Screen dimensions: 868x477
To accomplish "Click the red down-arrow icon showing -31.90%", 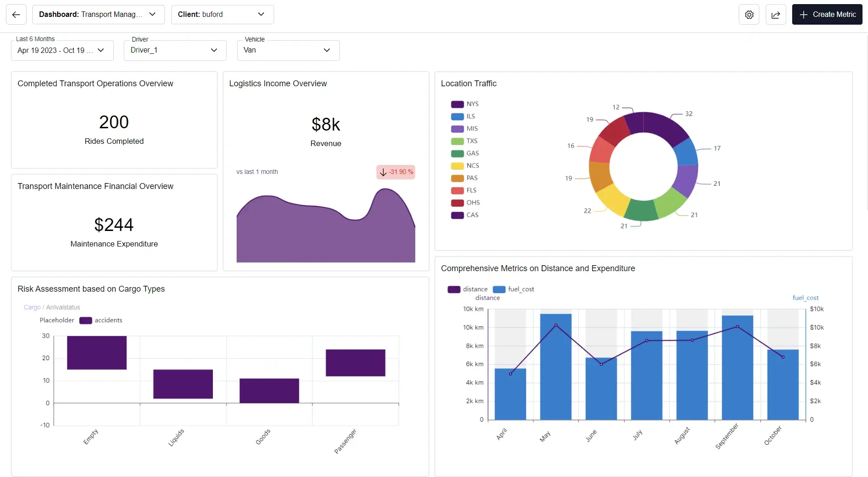I will (383, 172).
